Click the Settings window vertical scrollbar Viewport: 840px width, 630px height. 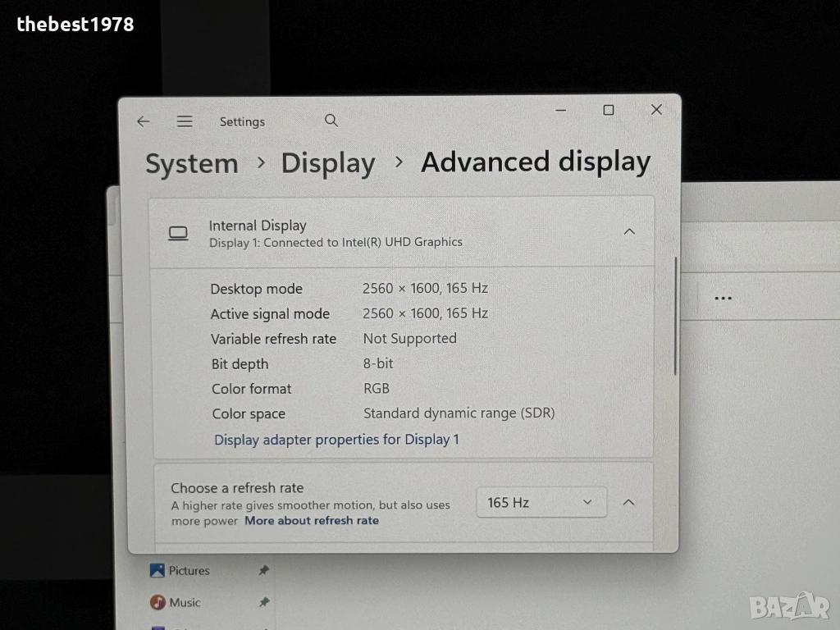coord(675,316)
